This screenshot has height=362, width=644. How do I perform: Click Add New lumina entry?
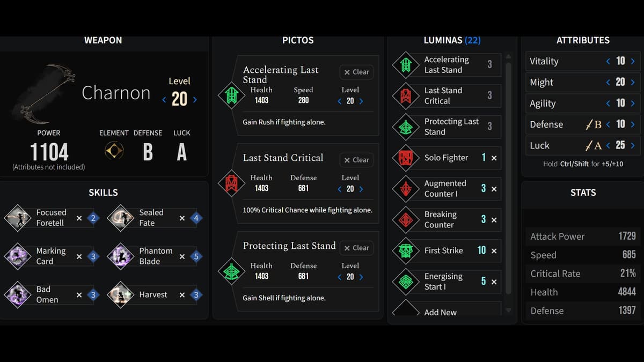tap(440, 312)
